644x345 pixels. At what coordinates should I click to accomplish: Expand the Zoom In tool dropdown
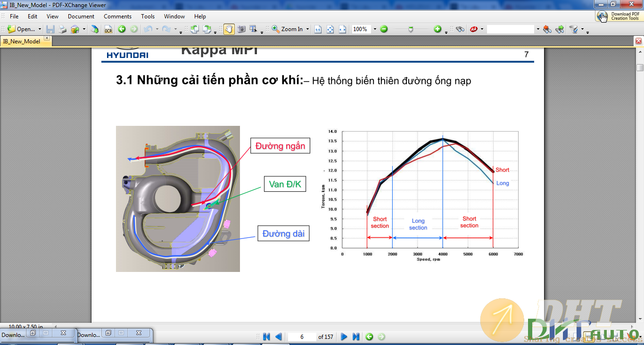(307, 29)
